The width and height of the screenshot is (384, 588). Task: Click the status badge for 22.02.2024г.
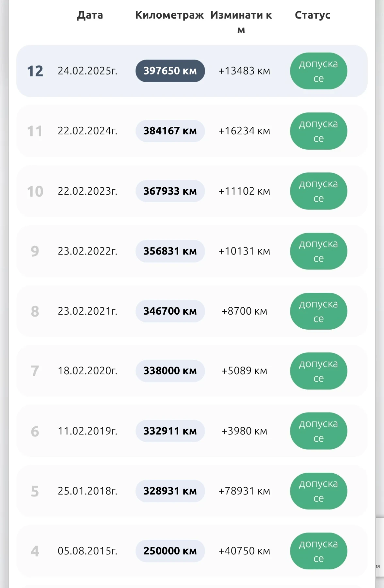click(x=318, y=131)
